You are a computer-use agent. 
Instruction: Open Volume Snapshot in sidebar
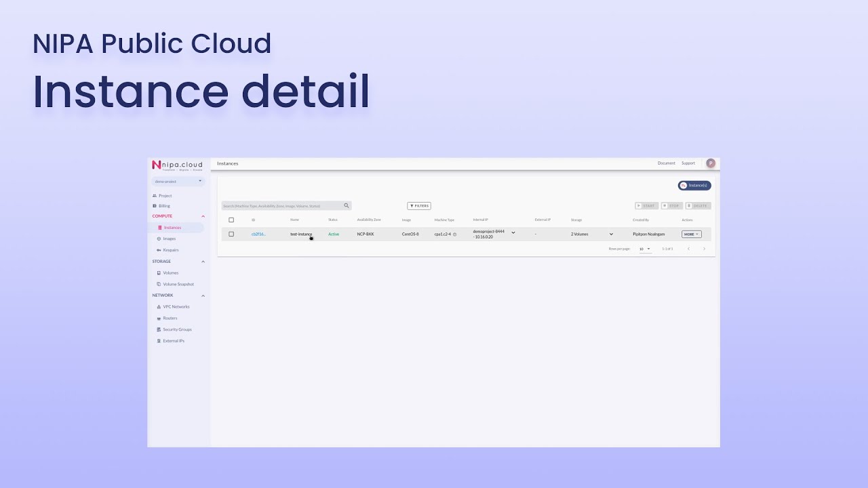pyautogui.click(x=176, y=284)
